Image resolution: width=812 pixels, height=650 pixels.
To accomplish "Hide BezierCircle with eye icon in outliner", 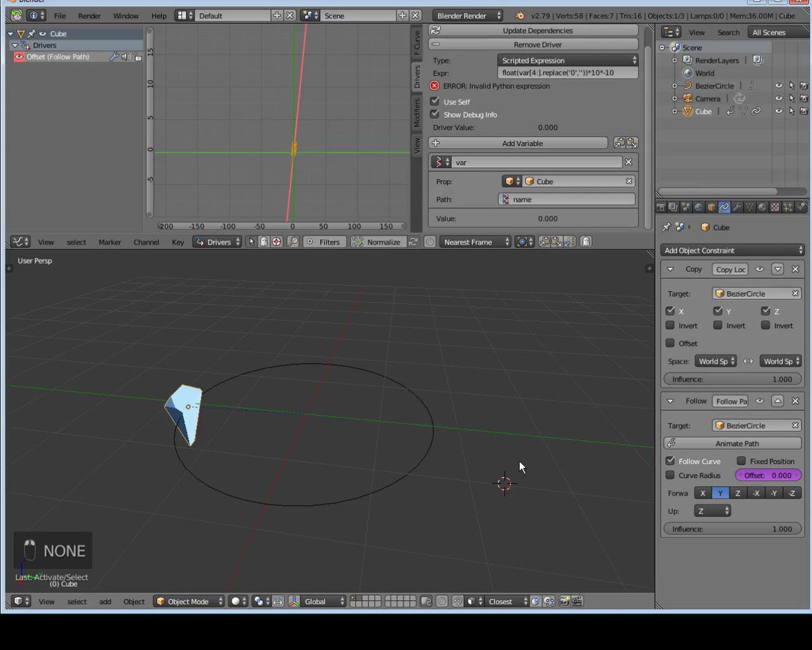I will coord(778,86).
